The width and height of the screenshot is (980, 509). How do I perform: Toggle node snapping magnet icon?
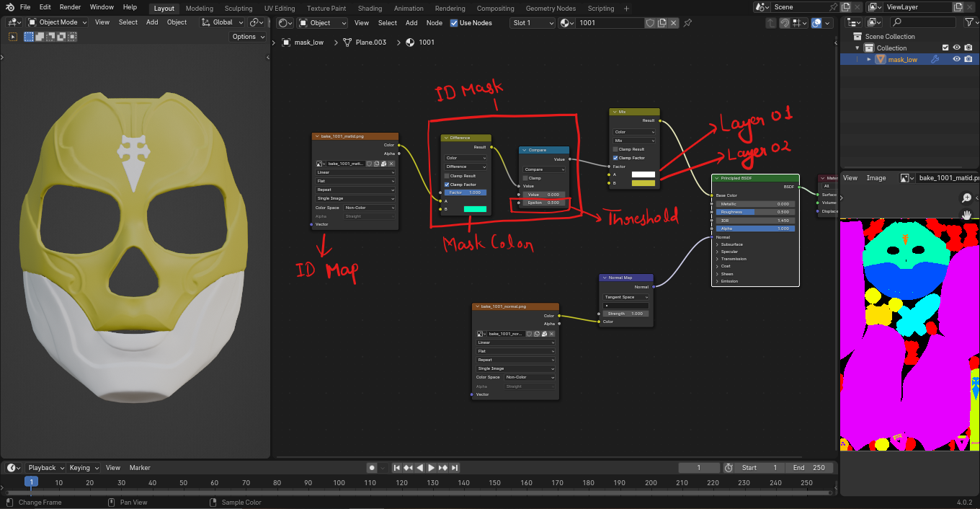pyautogui.click(x=786, y=23)
